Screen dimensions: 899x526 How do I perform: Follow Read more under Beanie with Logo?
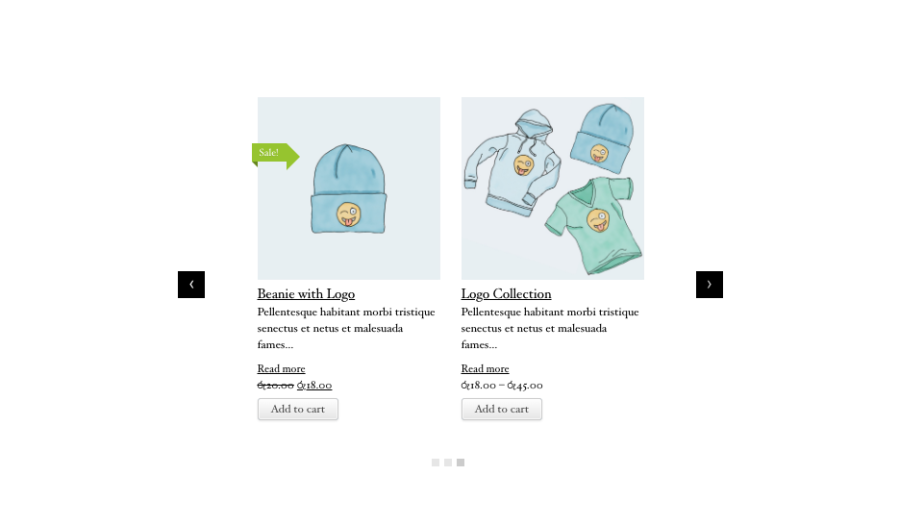[x=281, y=368]
